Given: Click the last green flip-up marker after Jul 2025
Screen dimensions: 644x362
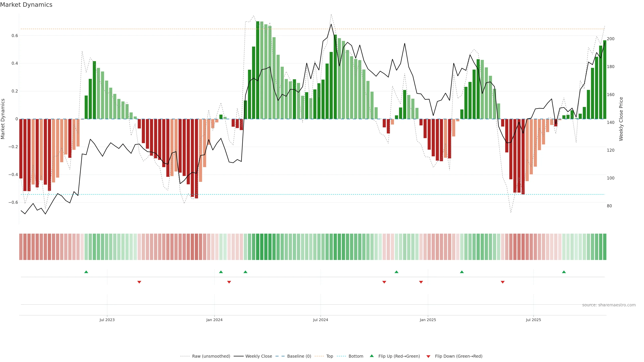Looking at the screenshot, I should click(x=564, y=272).
